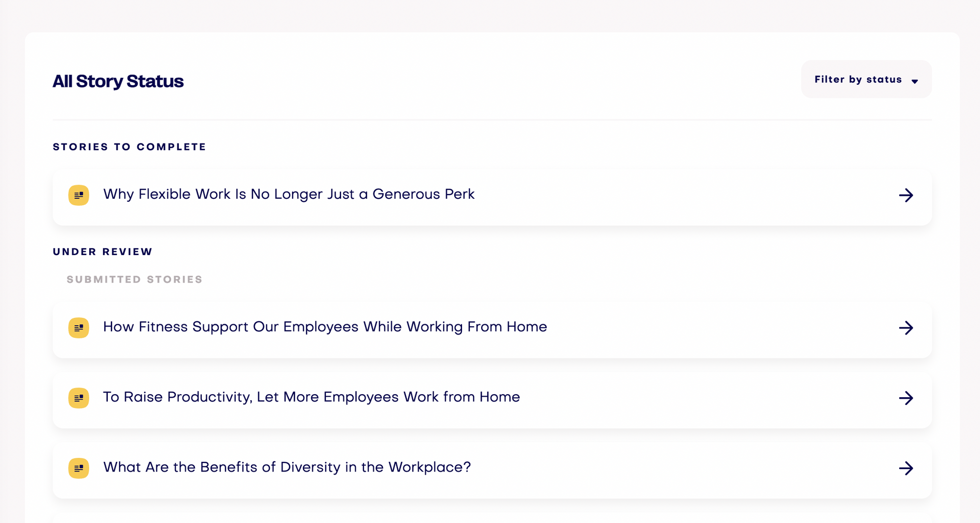Click the dropdown caret next to Filter by status

[915, 81]
